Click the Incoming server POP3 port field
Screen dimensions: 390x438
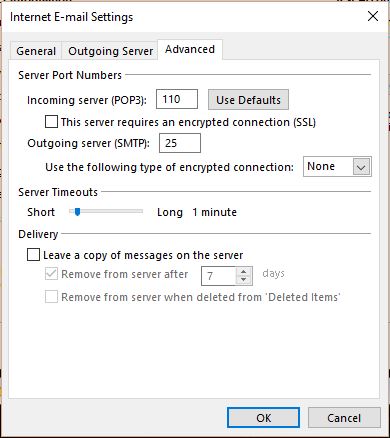pos(177,99)
